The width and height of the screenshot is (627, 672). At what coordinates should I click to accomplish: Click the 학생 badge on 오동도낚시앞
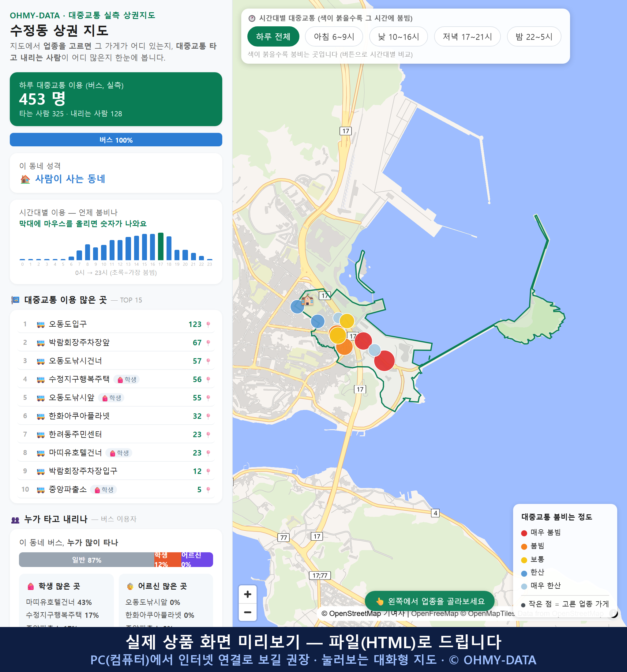111,397
